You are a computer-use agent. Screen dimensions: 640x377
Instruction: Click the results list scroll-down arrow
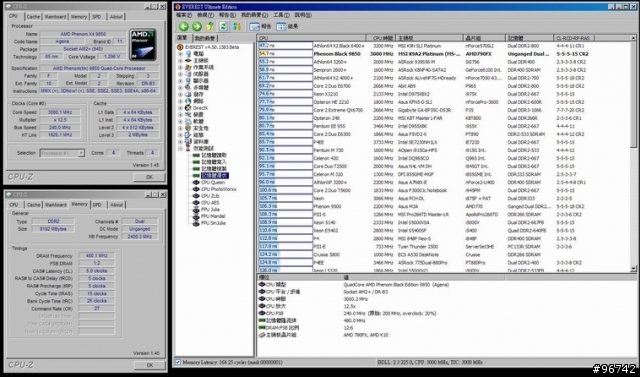point(633,269)
